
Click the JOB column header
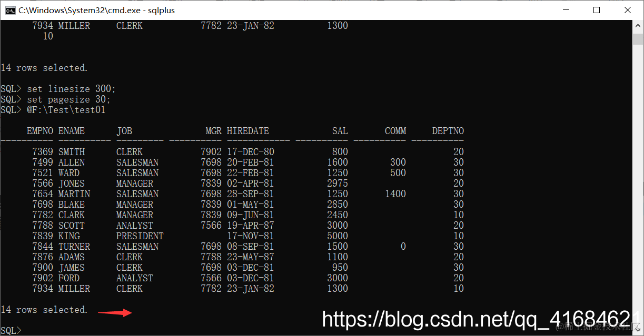(124, 131)
